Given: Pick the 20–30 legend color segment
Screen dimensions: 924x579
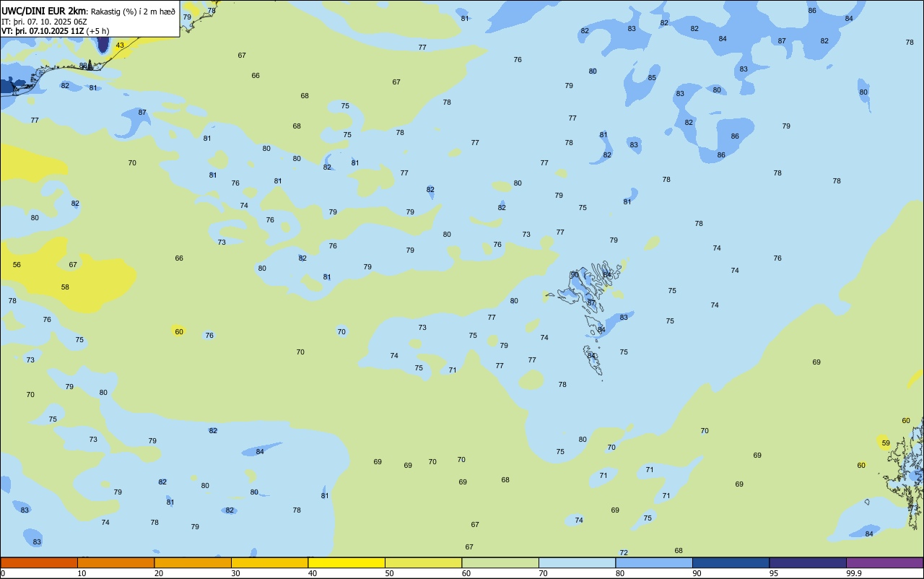Looking at the screenshot, I should click(x=193, y=562).
